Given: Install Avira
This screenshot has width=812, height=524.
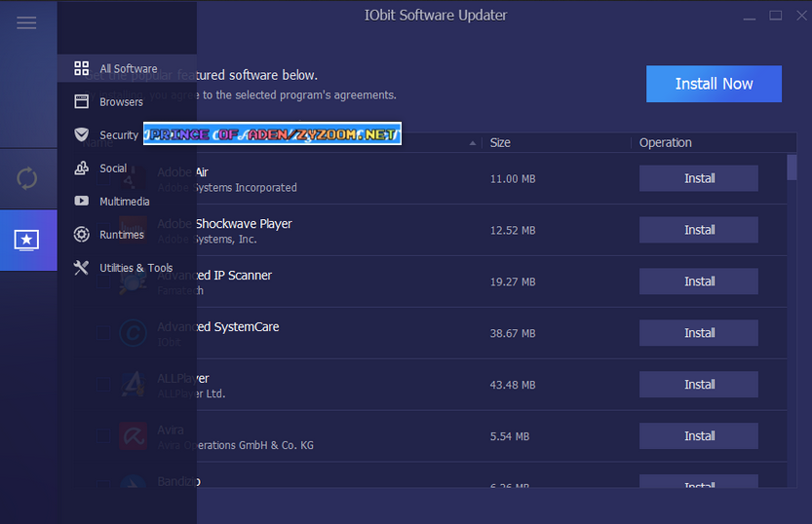Looking at the screenshot, I should tap(699, 436).
